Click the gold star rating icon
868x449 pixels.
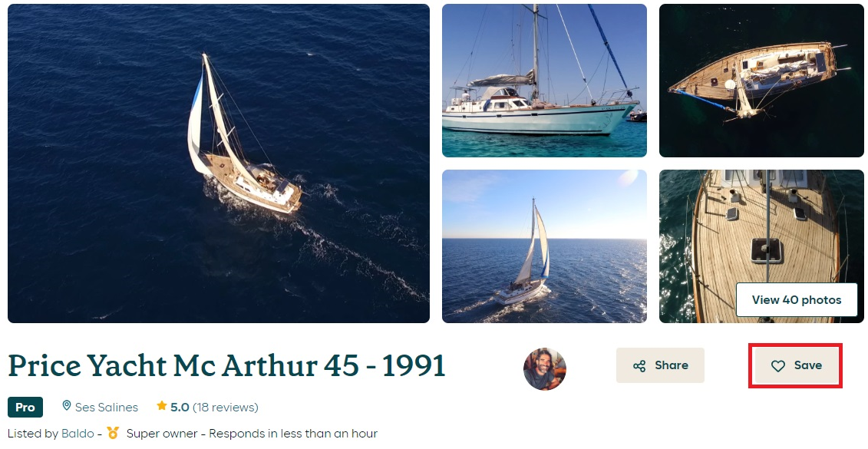coord(162,406)
